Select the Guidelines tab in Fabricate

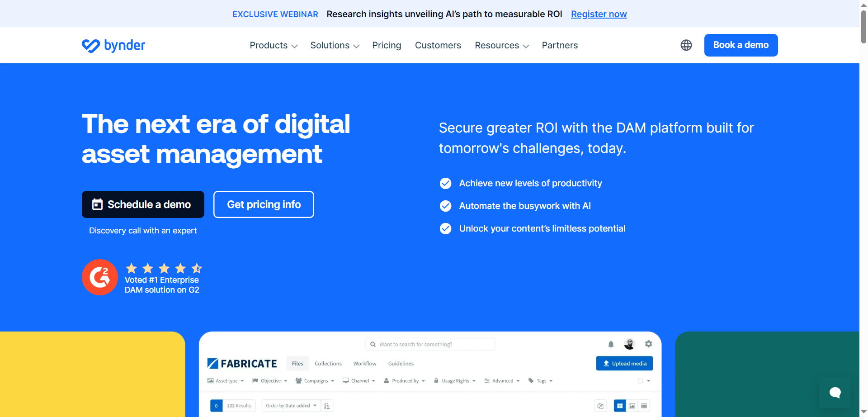(x=401, y=364)
